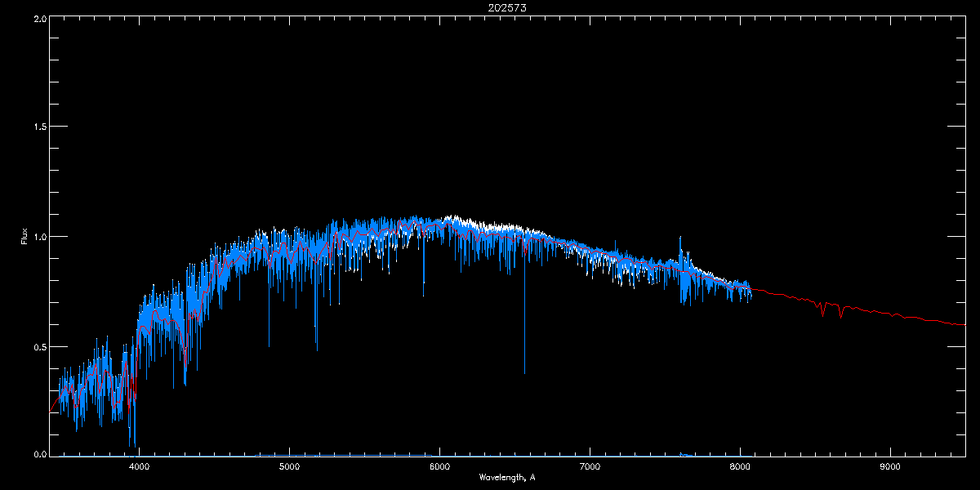Select the 6000 x-axis tick label
This screenshot has width=980, height=490.
click(x=439, y=467)
